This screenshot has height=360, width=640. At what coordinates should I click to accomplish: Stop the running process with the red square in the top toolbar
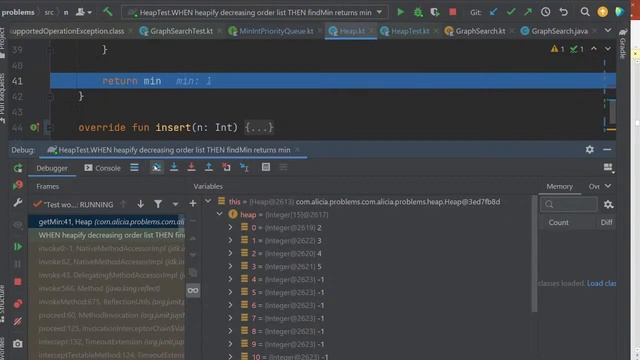[453, 12]
